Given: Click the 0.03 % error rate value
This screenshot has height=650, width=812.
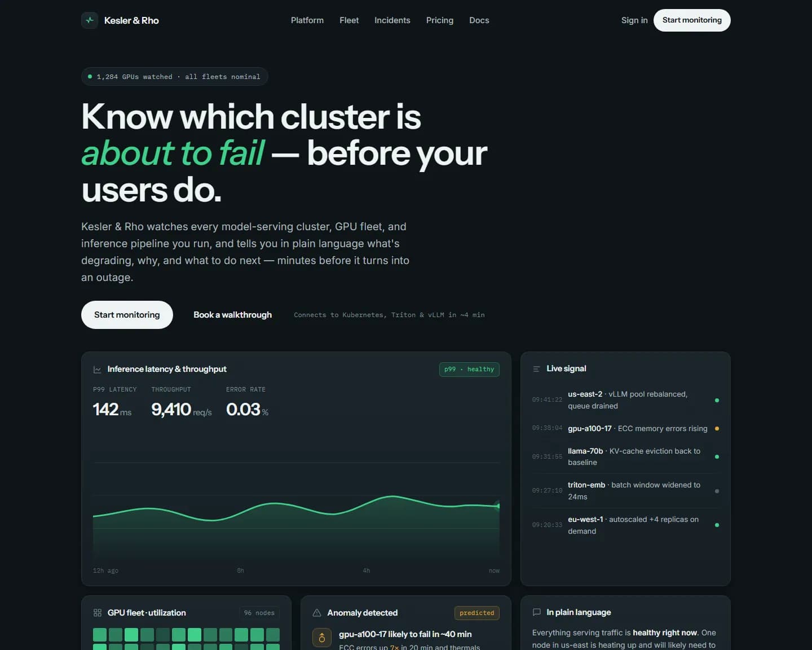Looking at the screenshot, I should 248,410.
